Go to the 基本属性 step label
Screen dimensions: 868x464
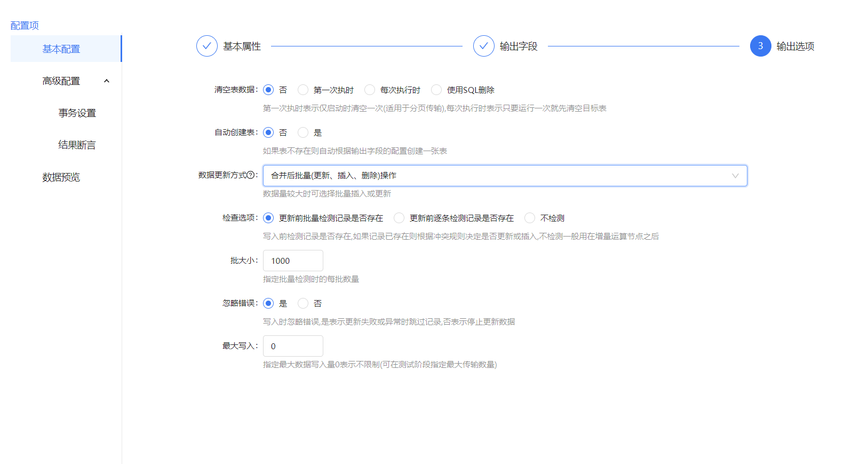pos(242,46)
